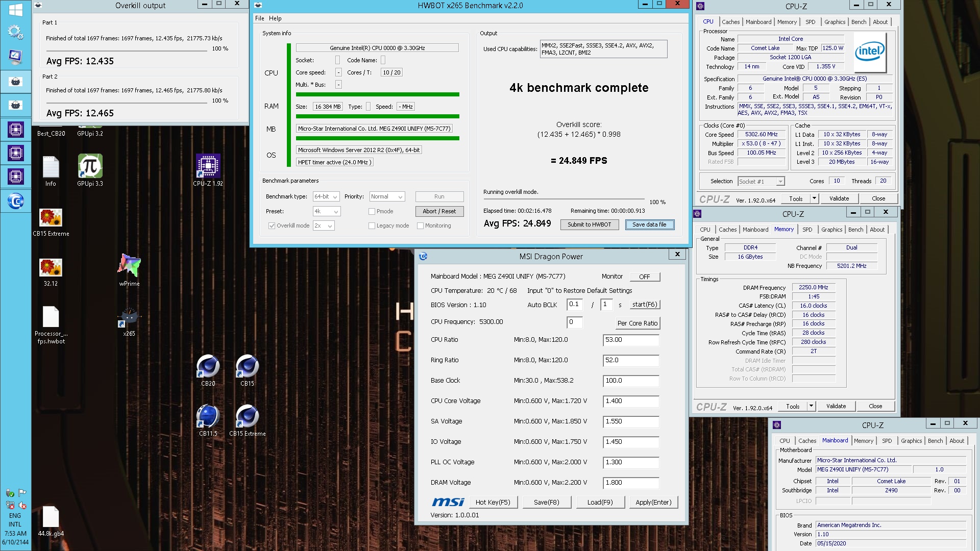The width and height of the screenshot is (980, 551).
Task: Open the Overkill 2x multiplier dropdown
Action: [x=324, y=226]
